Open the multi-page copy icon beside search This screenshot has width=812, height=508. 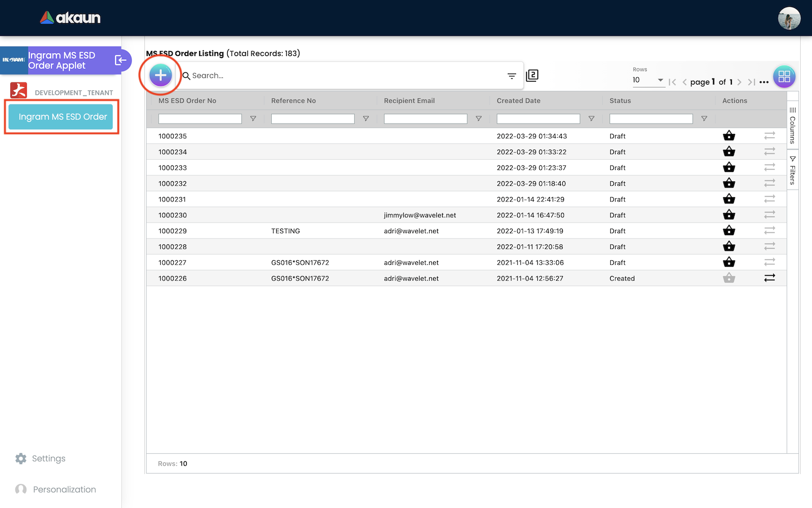coord(532,76)
